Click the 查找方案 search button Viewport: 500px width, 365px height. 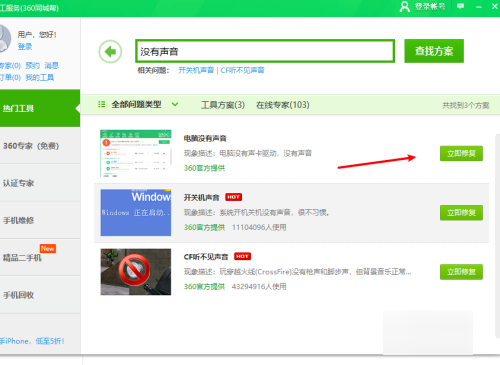tap(434, 51)
